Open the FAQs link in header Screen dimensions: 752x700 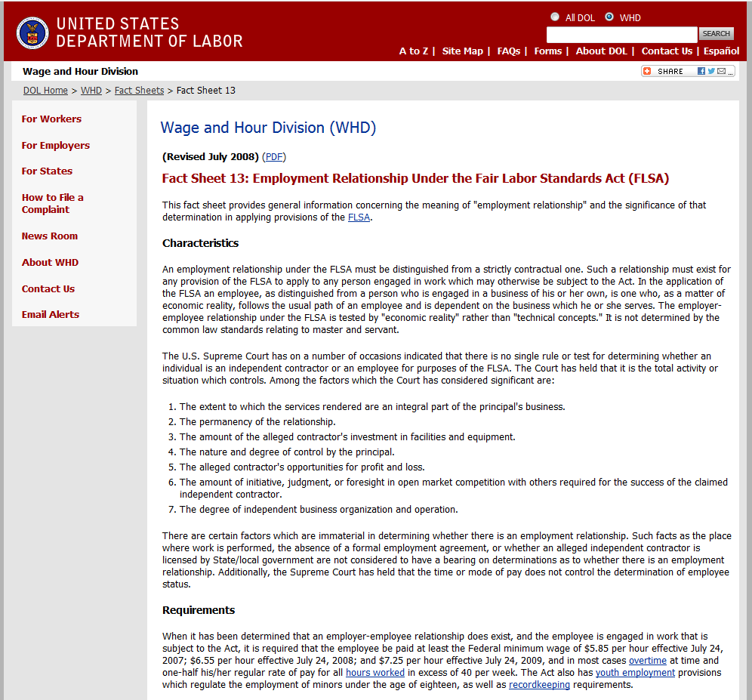point(508,51)
